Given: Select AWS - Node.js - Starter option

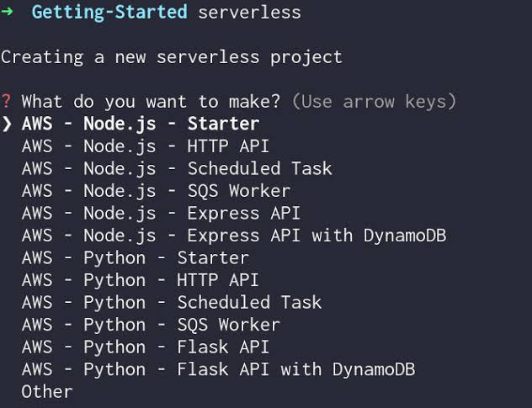Looking at the screenshot, I should click(141, 125).
